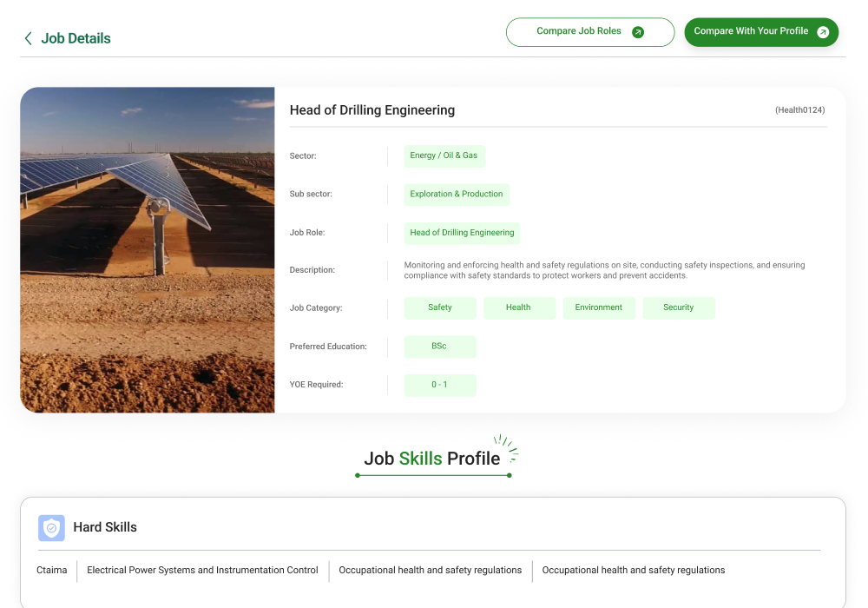The height and width of the screenshot is (608, 868).
Task: Choose the Environment job category chip
Action: click(x=599, y=307)
